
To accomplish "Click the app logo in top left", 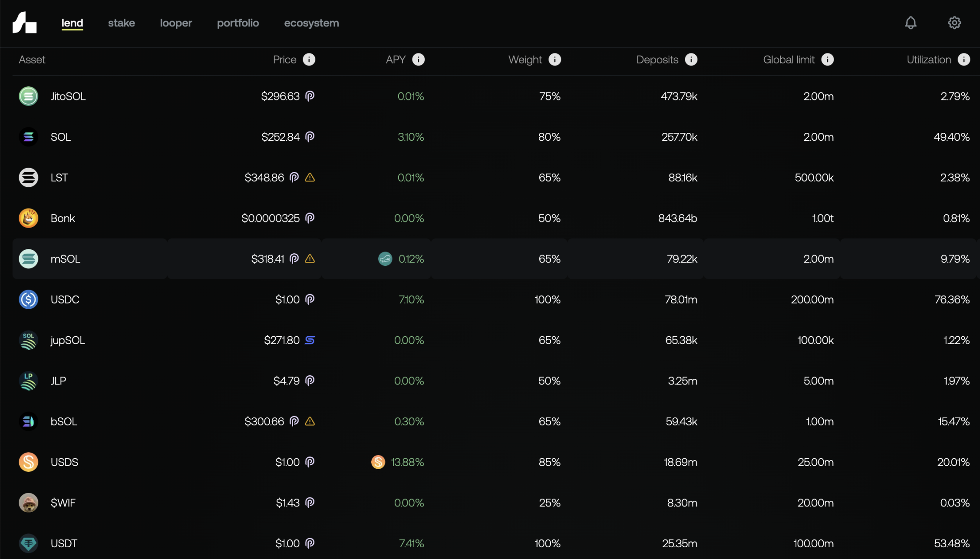I will point(24,23).
